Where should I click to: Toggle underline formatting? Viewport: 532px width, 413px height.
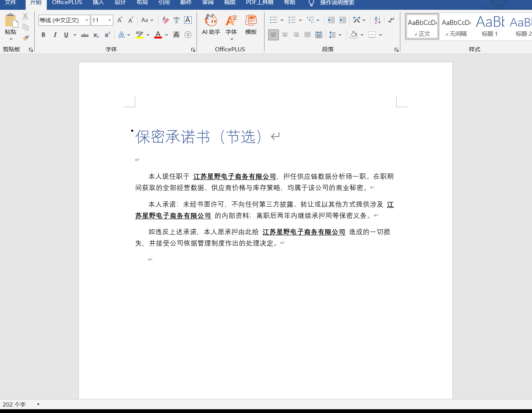tap(66, 35)
